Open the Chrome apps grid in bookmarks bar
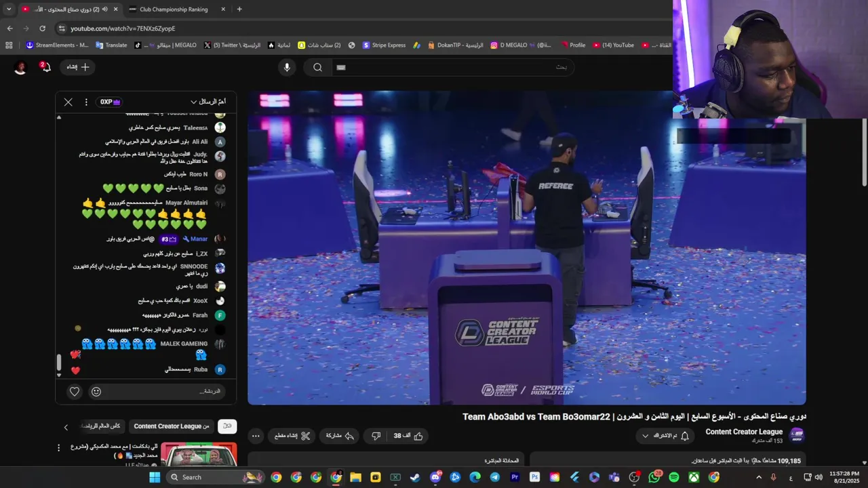This screenshot has width=868, height=488. pos(9,45)
